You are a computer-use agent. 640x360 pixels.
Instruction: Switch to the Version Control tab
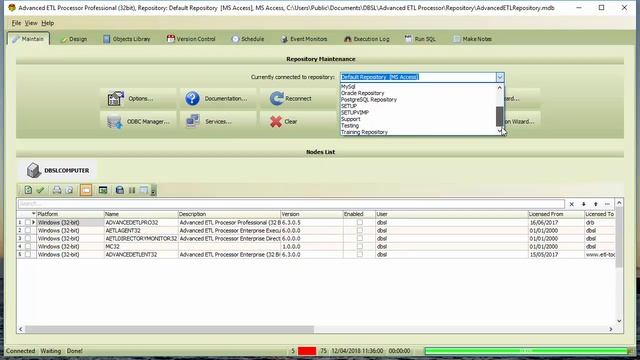coord(191,39)
